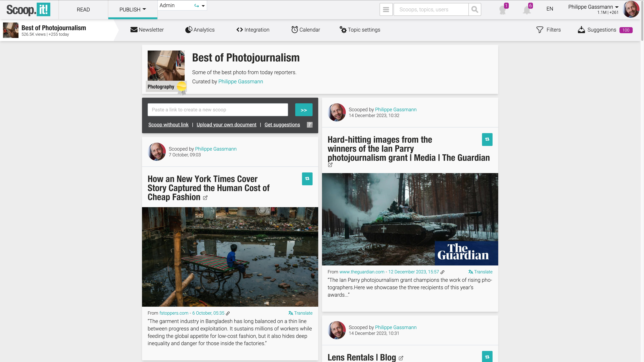
Task: Click the question mark help icon
Action: (310, 125)
